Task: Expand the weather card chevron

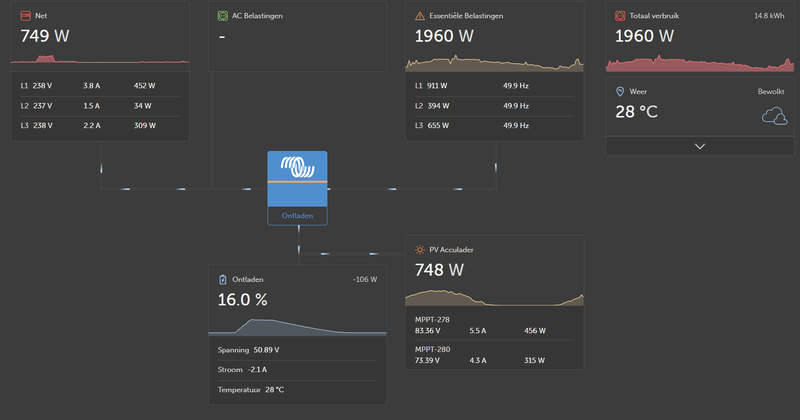Action: 700,146
